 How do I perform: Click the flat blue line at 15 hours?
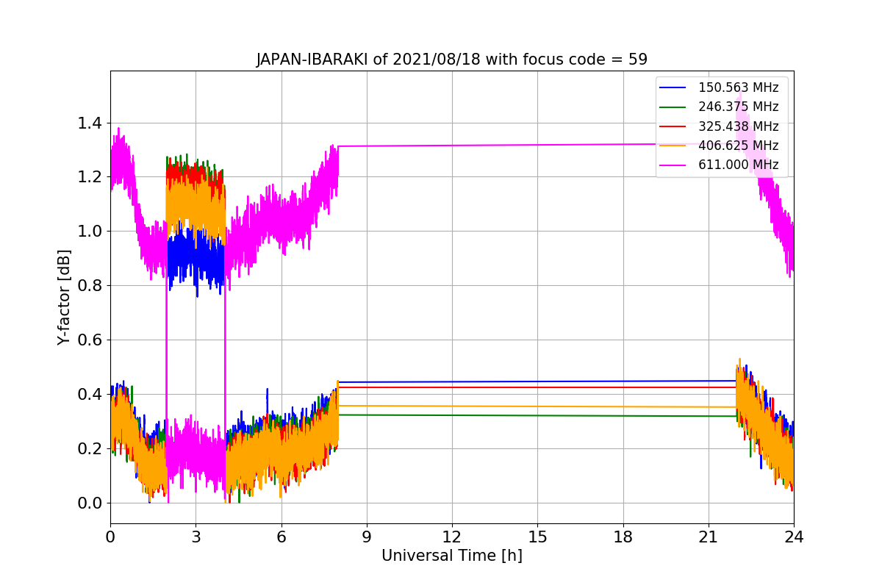537,381
